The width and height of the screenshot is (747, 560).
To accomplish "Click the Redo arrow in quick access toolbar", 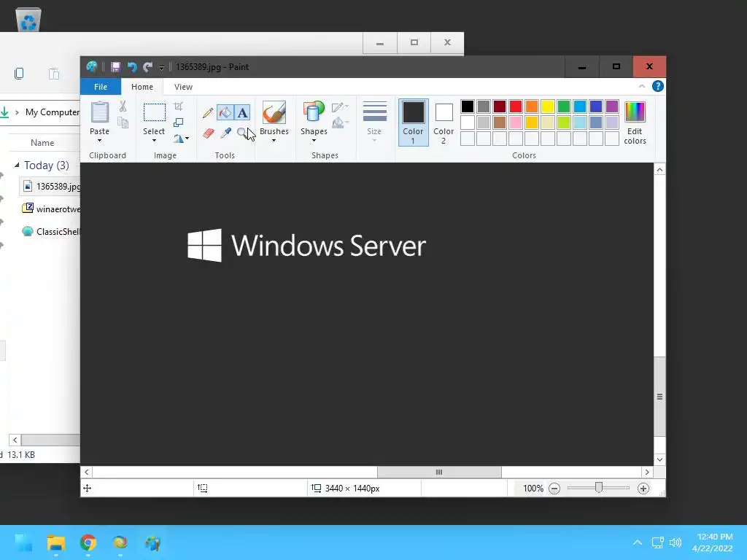I will pyautogui.click(x=147, y=67).
